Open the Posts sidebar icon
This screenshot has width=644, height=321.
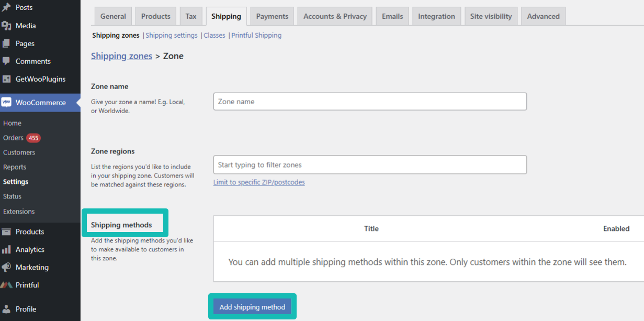(7, 7)
